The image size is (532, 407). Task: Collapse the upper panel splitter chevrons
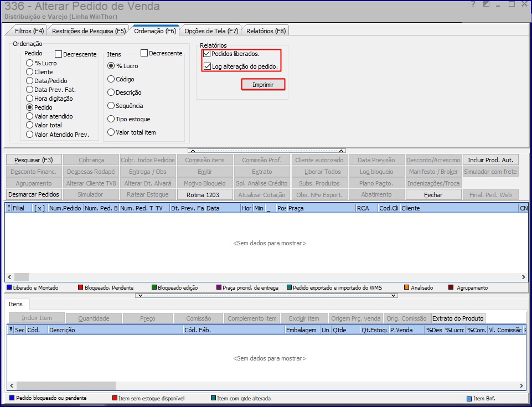pos(267,151)
